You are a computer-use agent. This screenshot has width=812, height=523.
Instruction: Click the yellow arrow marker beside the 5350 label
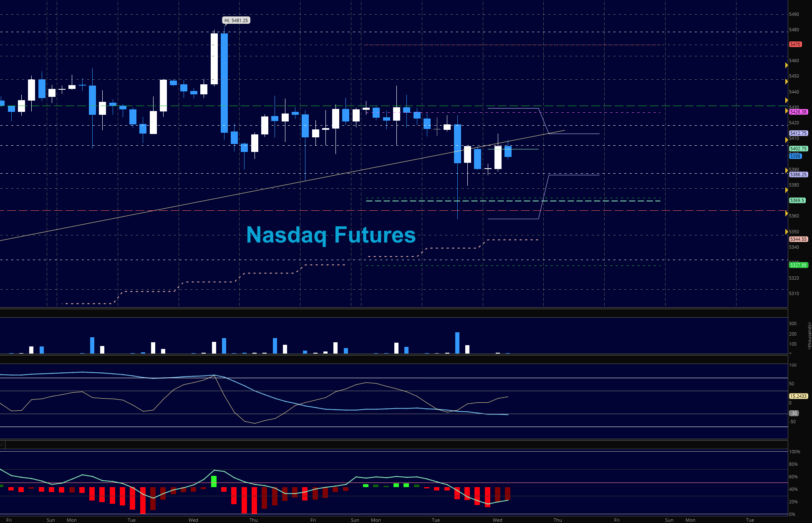point(787,232)
